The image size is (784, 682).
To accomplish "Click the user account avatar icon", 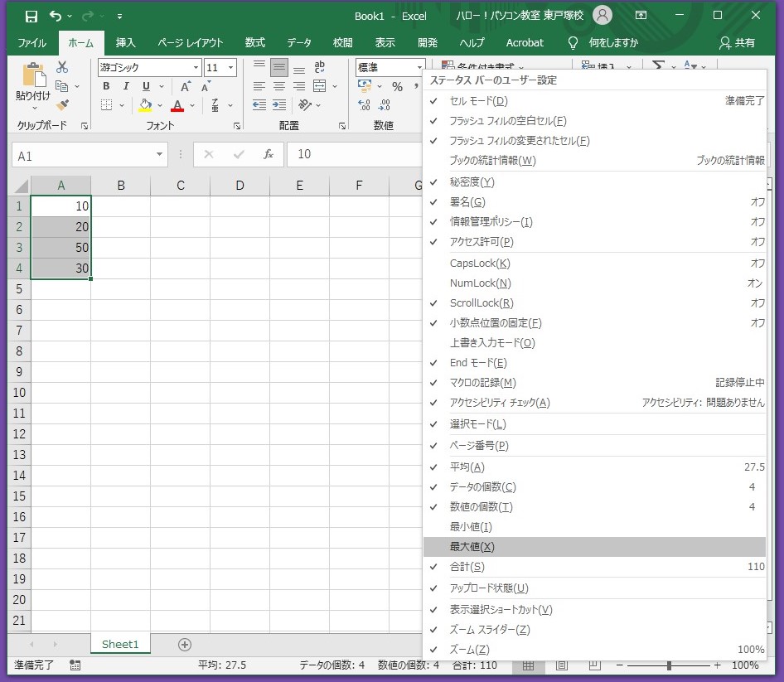I will [603, 15].
